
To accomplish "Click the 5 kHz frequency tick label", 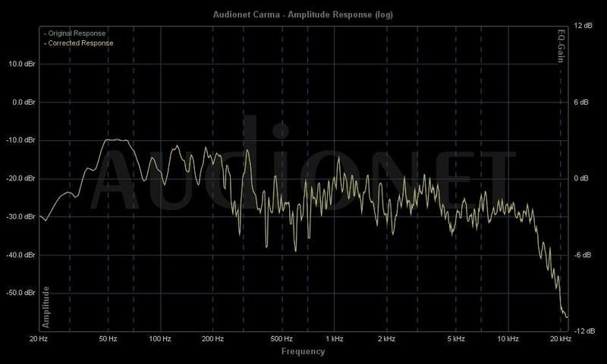I will click(455, 338).
